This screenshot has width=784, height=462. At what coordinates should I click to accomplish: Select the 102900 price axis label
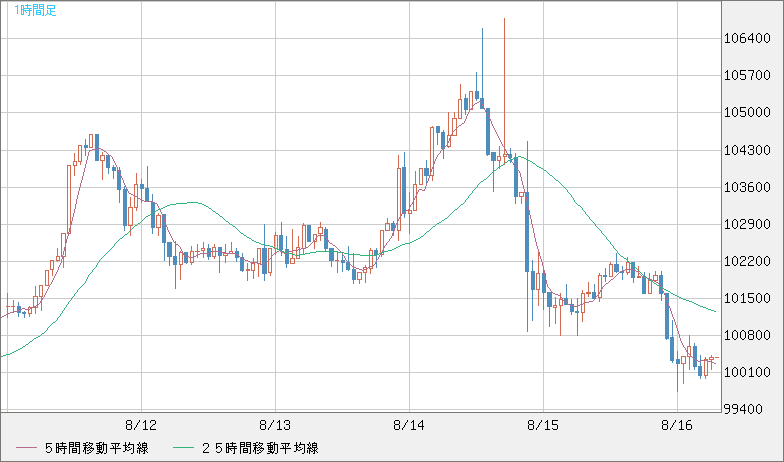pos(747,224)
